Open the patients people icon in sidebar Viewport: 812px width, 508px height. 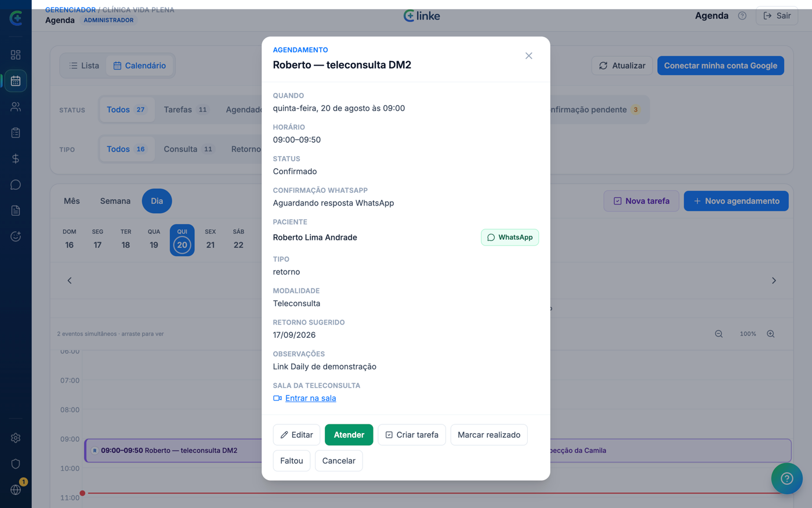[x=16, y=107]
